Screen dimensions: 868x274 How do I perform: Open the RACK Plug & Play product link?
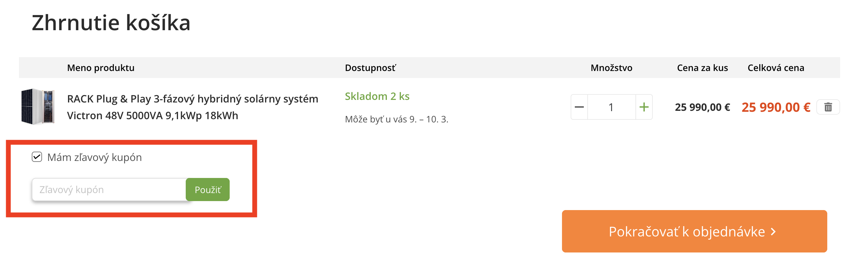[192, 107]
